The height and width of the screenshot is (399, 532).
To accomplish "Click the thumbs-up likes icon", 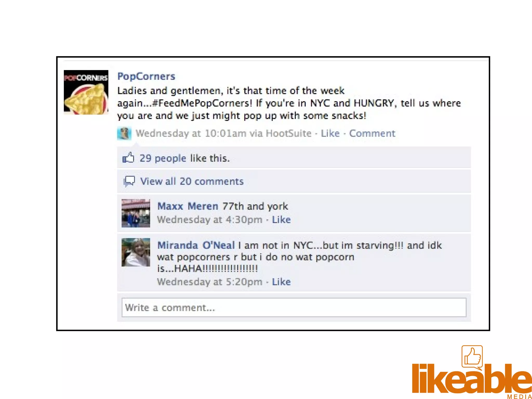I will tap(128, 158).
